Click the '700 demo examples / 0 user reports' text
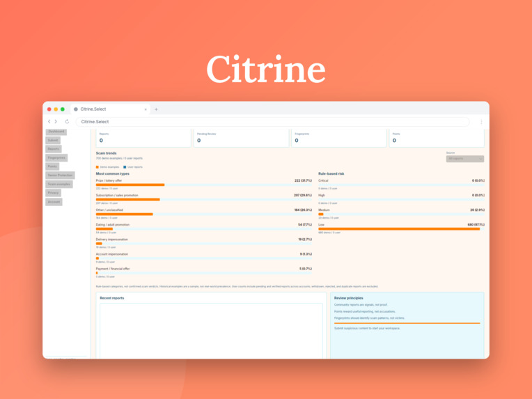Viewport: 532px width, 399px height. (119, 158)
